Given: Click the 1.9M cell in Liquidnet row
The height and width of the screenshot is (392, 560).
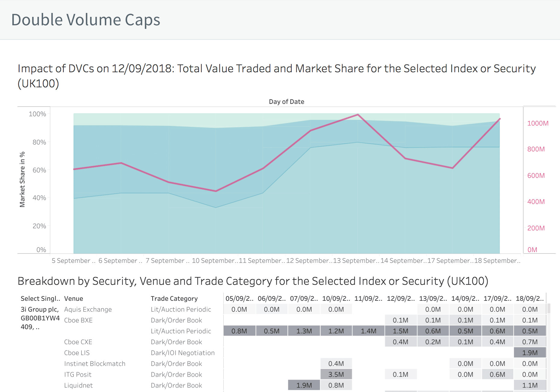Looking at the screenshot, I should pos(304,385).
